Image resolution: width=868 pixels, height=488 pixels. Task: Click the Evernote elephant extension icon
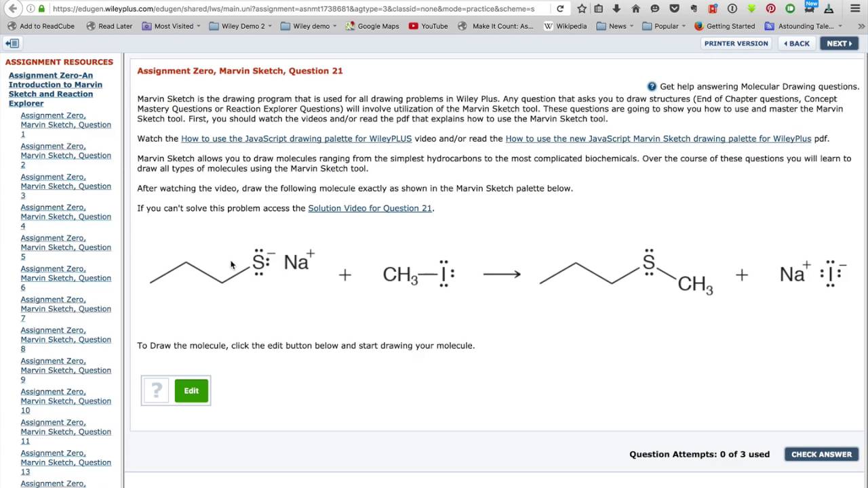click(693, 9)
